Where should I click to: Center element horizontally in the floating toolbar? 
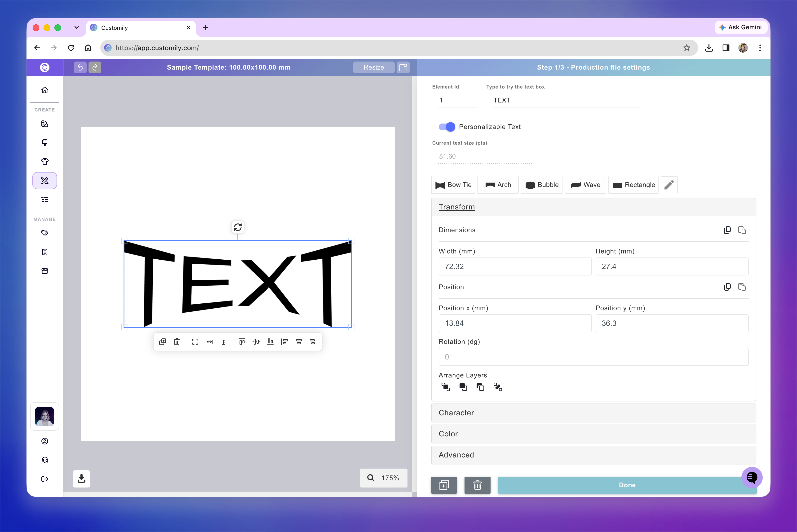[x=299, y=342]
